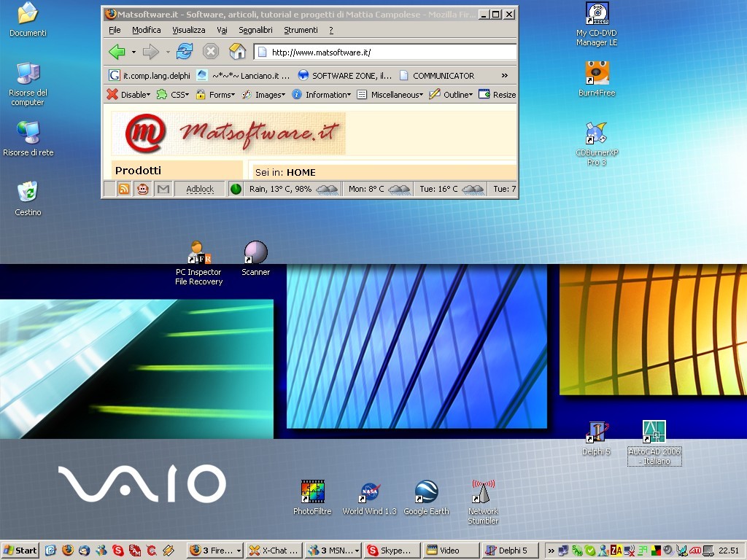Click ZoneAlarm ZA tray icon
This screenshot has height=560, width=747.
click(x=616, y=551)
